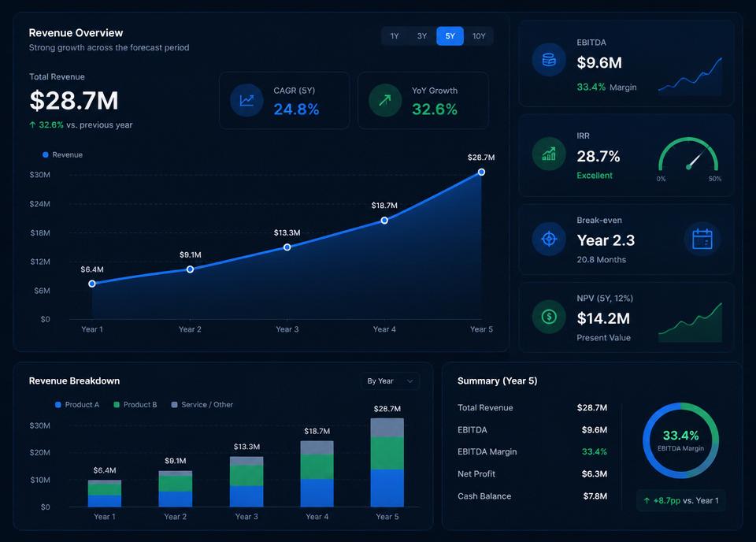Image resolution: width=756 pixels, height=542 pixels.
Task: Click the NPV dollar coin icon
Action: (x=549, y=317)
